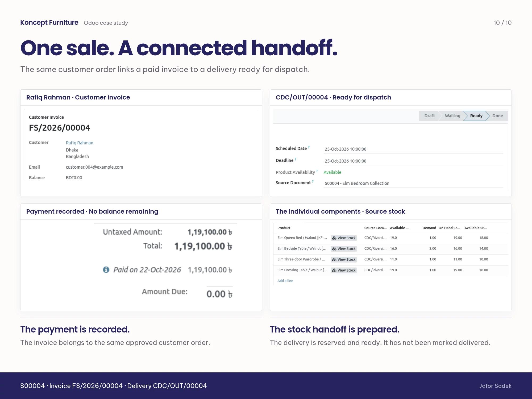Click the Jafor Sadek author name
The image size is (532, 399).
click(495, 386)
